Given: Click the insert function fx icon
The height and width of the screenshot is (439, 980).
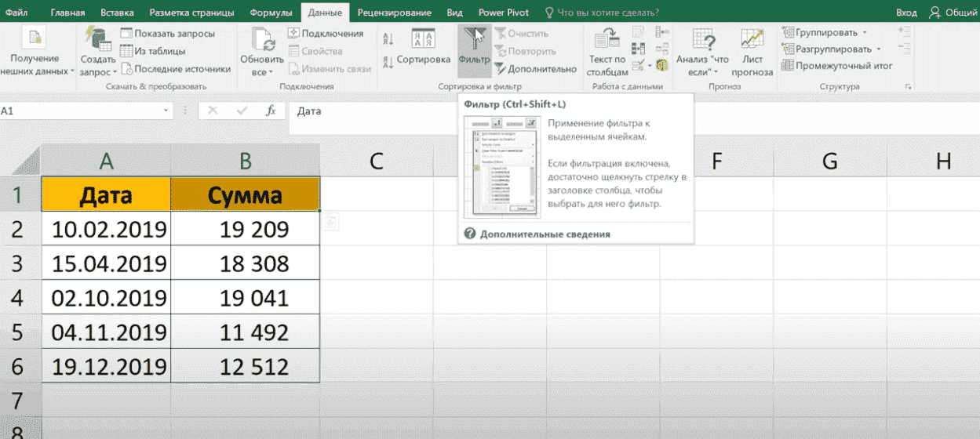Looking at the screenshot, I should pos(271,111).
